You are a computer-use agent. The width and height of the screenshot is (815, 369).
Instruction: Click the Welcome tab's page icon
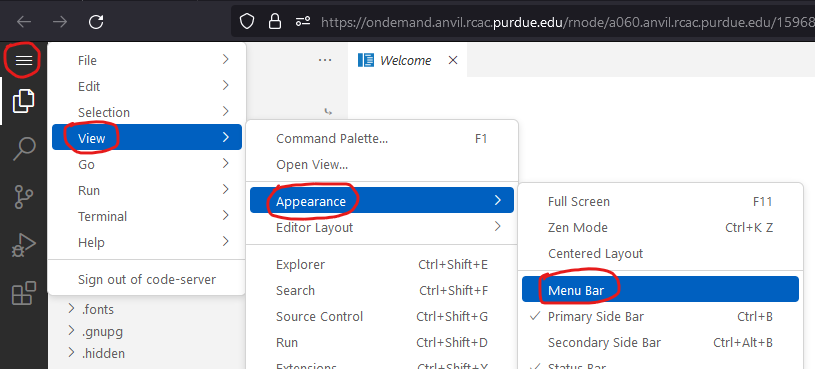366,60
